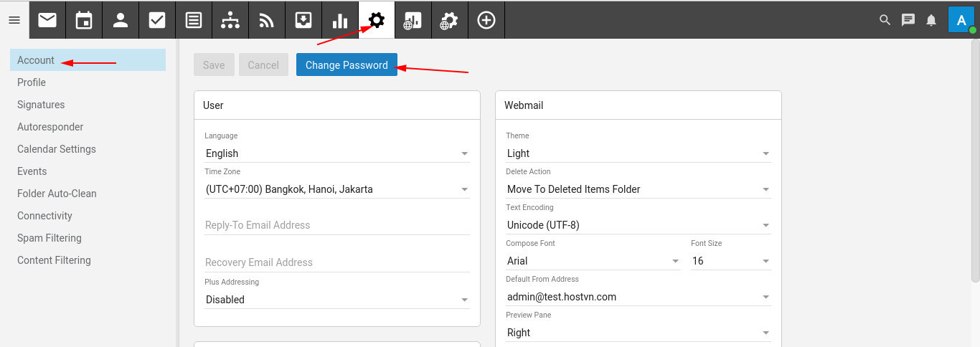Screen dimensions: 980x347
Task: Open the Time Zone dropdown
Action: click(x=336, y=189)
